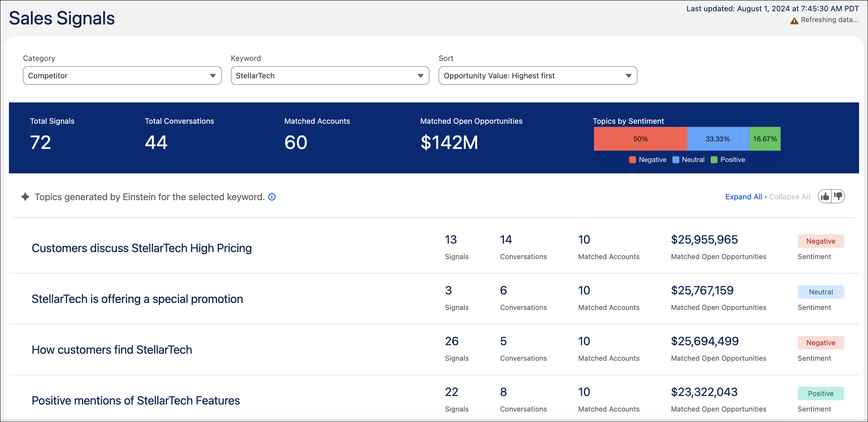The height and width of the screenshot is (422, 868).
Task: Click the blue 33.33% Neutral bar segment
Action: [719, 139]
